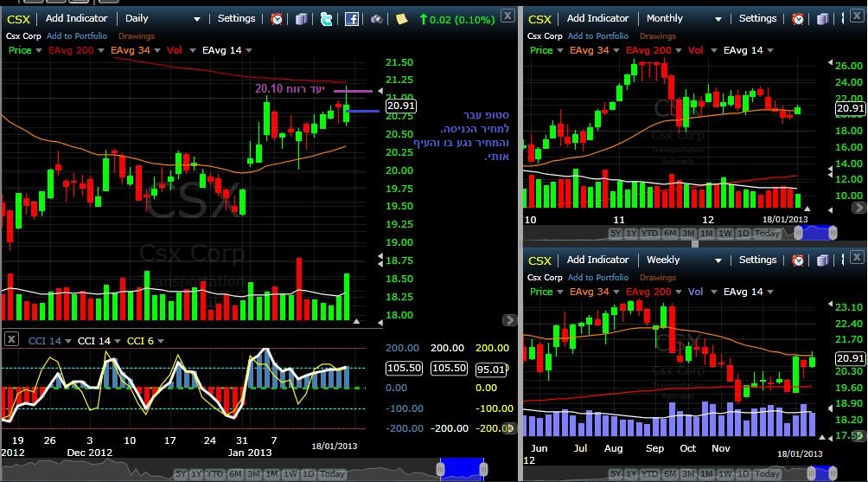868x482 pixels.
Task: Open Settings in Weekly chart
Action: click(x=758, y=260)
